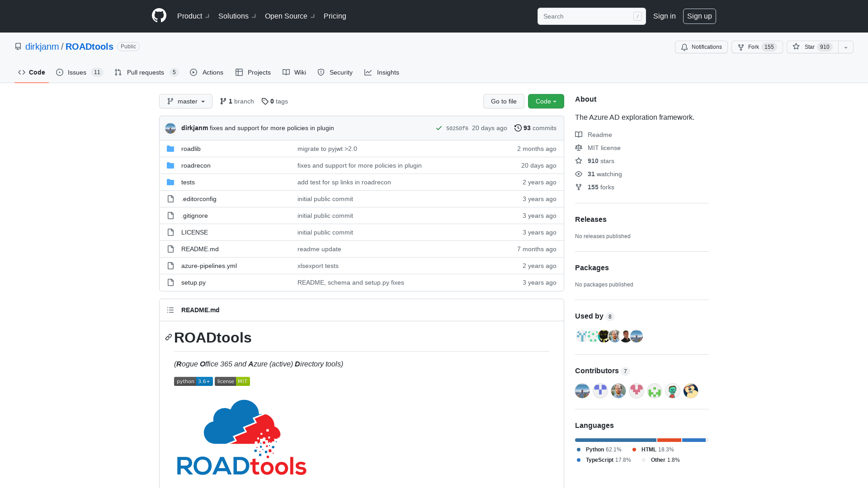Click the ROADtools logo image in README
This screenshot has width=868, height=488.
click(242, 437)
